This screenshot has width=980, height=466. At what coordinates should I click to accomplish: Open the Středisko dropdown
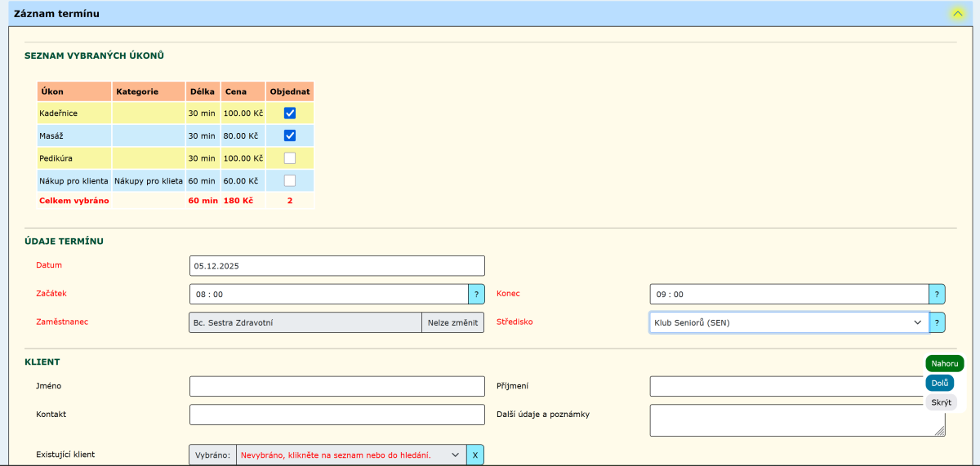(x=789, y=322)
